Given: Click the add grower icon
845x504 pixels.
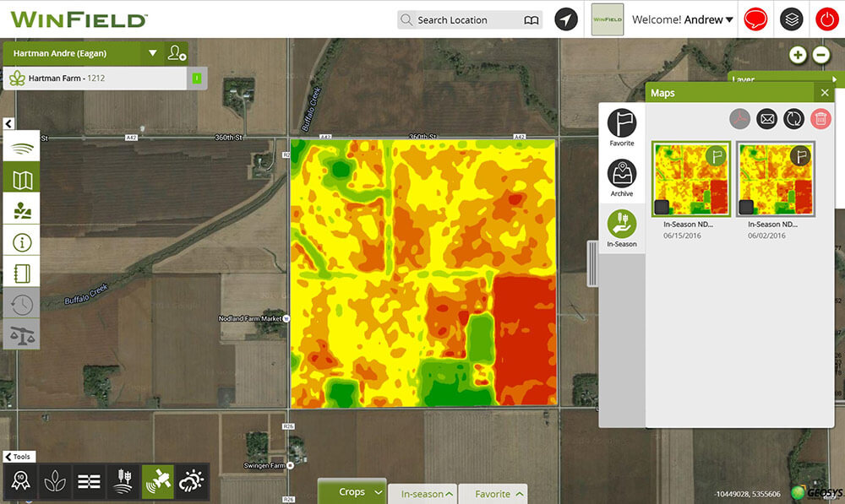Looking at the screenshot, I should [177, 53].
